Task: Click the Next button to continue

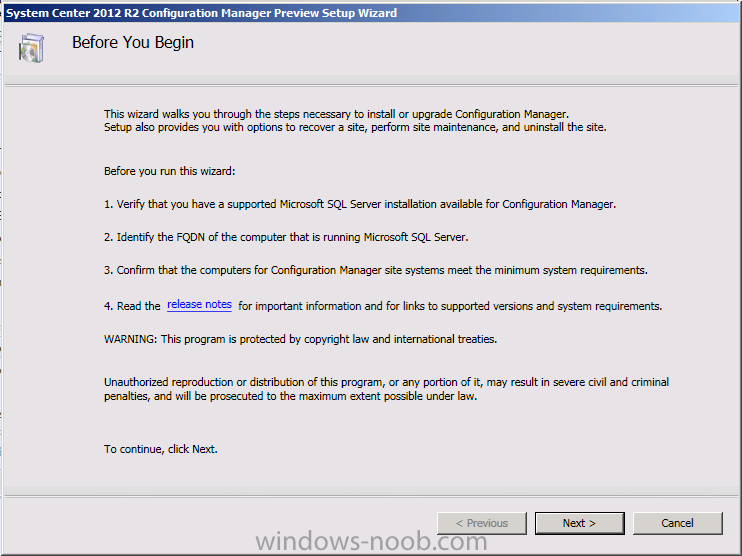Action: (579, 523)
